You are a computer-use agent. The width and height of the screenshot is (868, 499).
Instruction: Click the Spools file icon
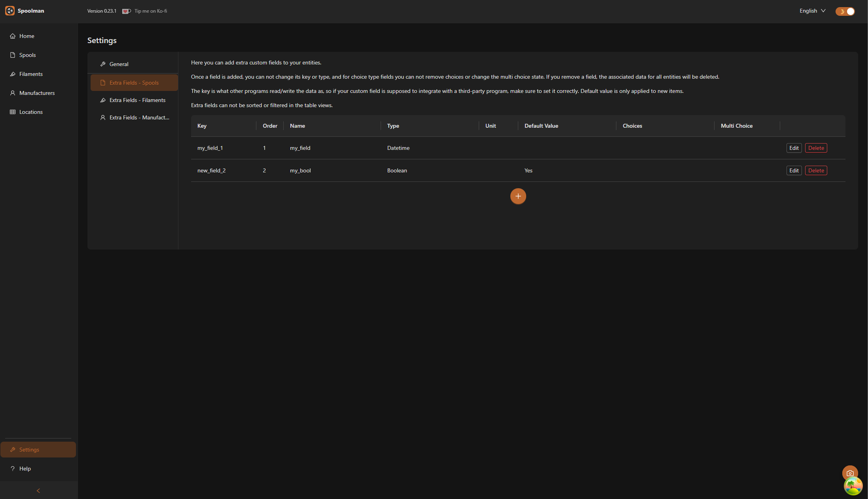[13, 55]
